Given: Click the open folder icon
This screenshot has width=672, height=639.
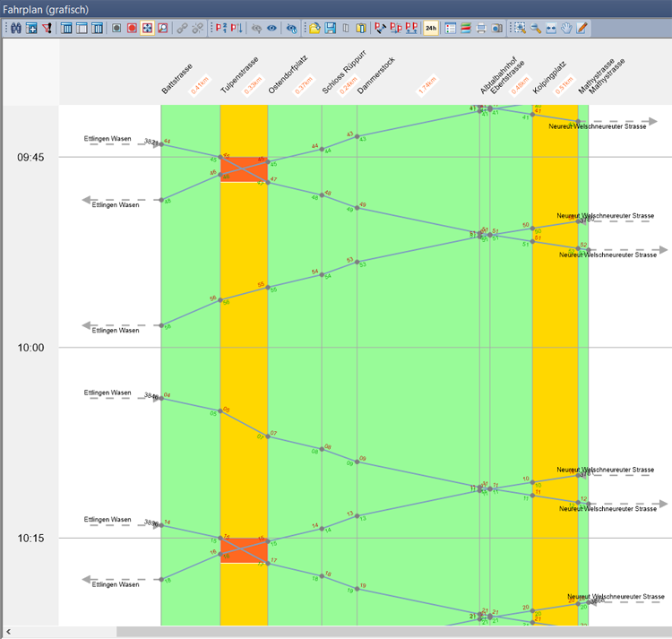Looking at the screenshot, I should (x=315, y=29).
